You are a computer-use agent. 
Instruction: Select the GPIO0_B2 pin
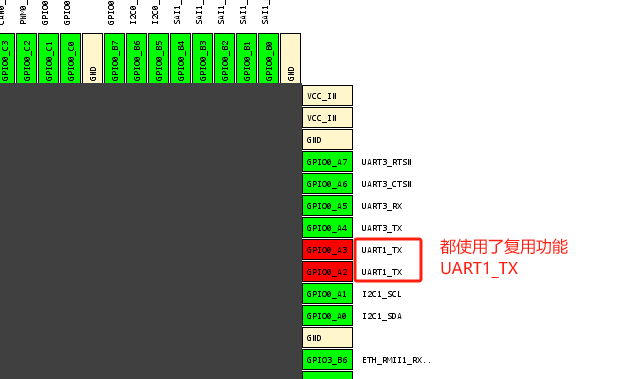225,58
